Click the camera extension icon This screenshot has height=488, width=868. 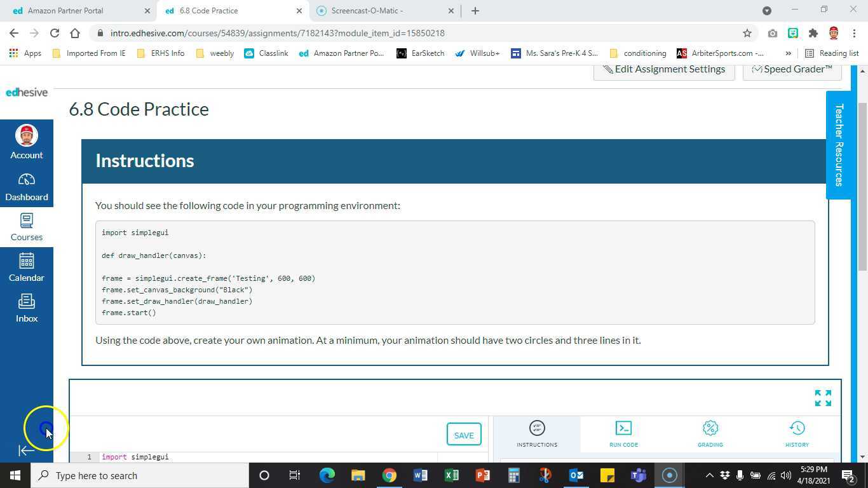[773, 33]
